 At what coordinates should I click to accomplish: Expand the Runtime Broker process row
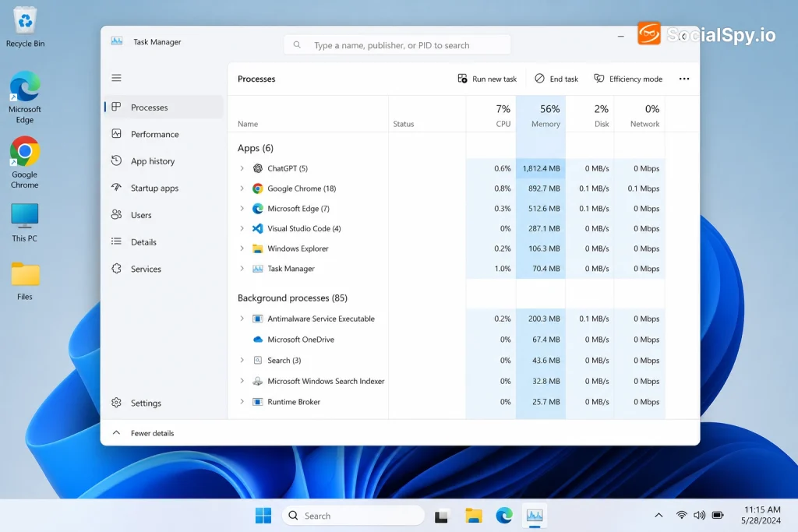tap(242, 401)
